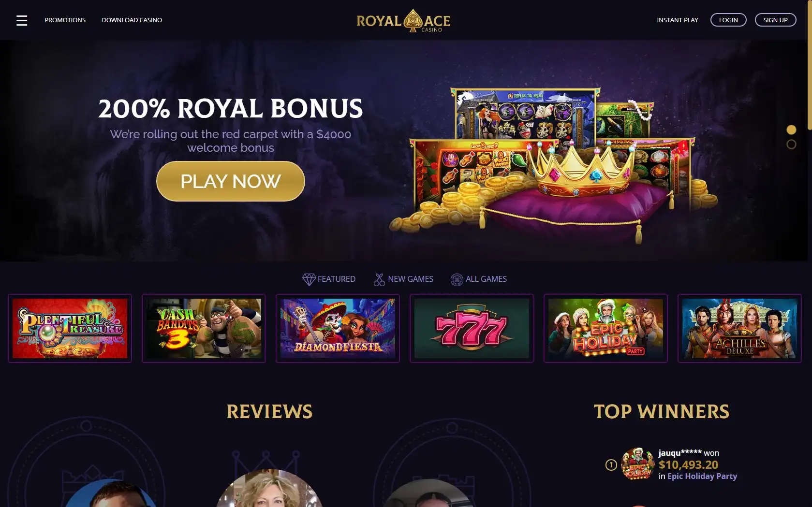Select Instant Play in the header
The height and width of the screenshot is (507, 812).
coord(677,20)
